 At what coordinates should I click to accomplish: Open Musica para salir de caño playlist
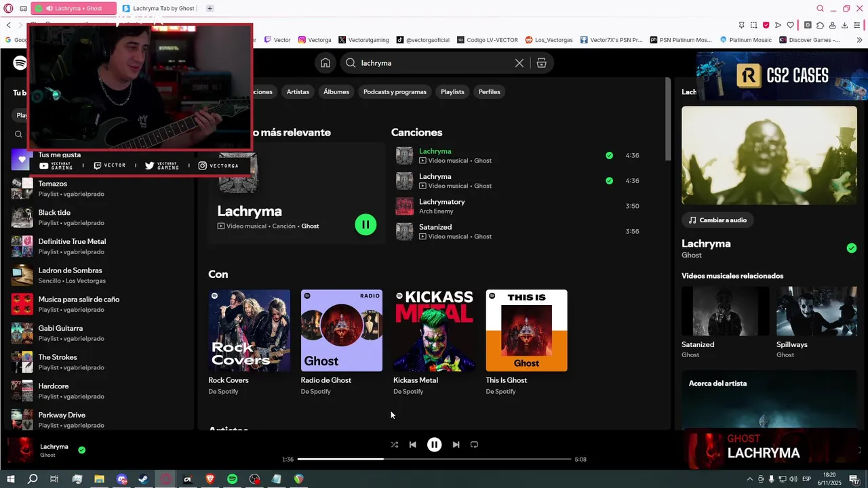click(x=98, y=304)
